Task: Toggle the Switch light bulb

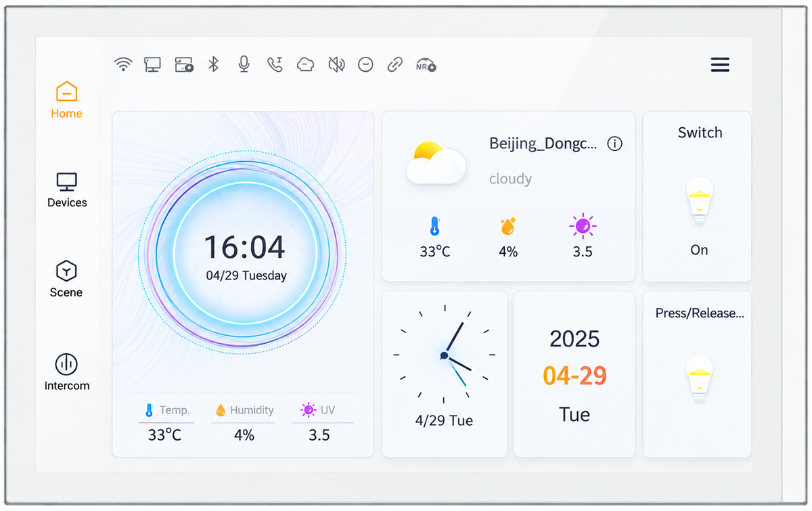Action: pos(700,200)
